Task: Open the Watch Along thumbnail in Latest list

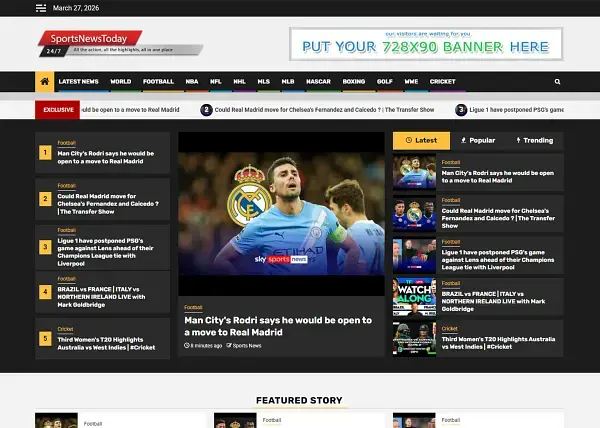Action: [414, 296]
